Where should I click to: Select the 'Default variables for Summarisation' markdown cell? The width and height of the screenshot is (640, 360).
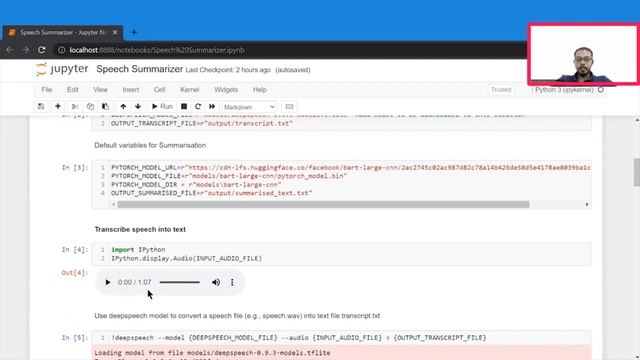150,145
